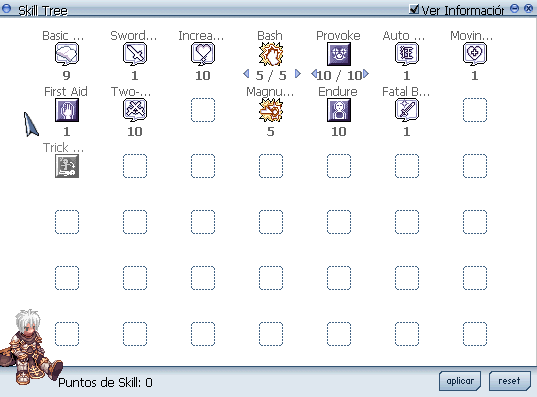Click the reset button
Screen dimensions: 537x397
click(510, 381)
